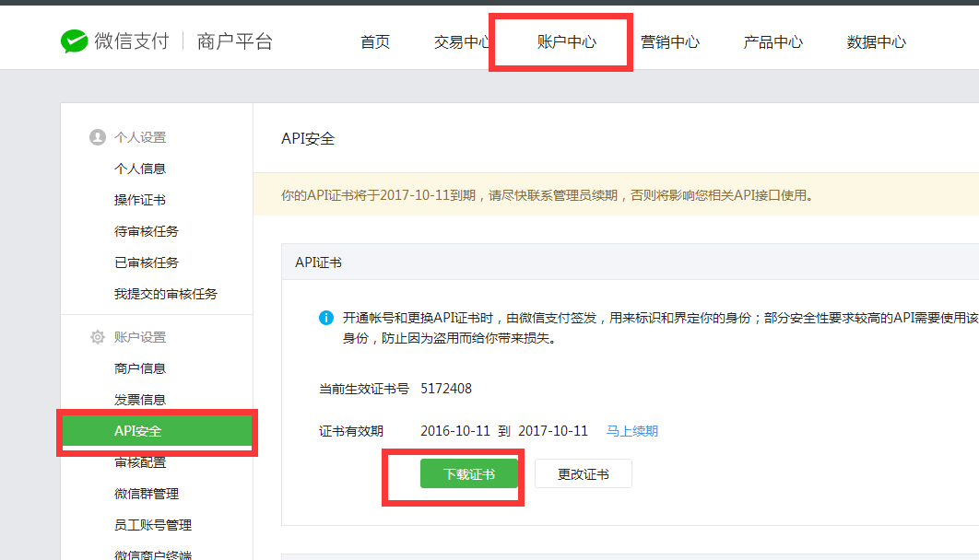
Task: Open 待审核任务 sidebar item
Action: tap(147, 231)
